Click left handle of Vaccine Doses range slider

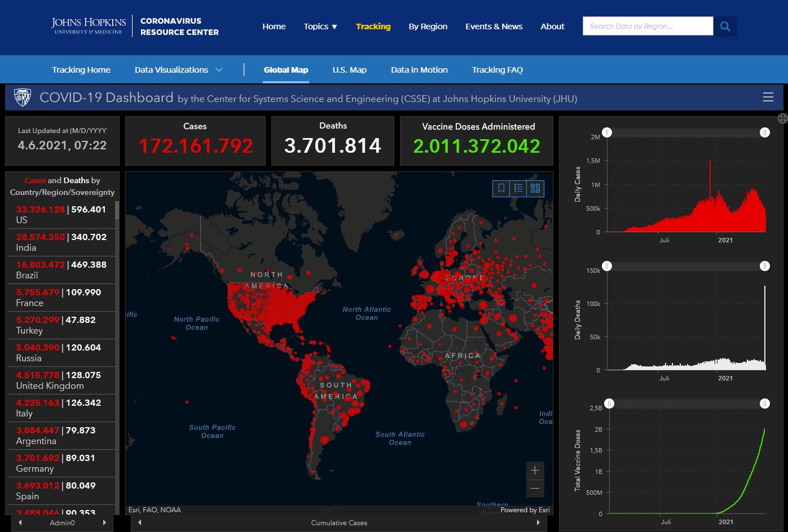point(609,404)
